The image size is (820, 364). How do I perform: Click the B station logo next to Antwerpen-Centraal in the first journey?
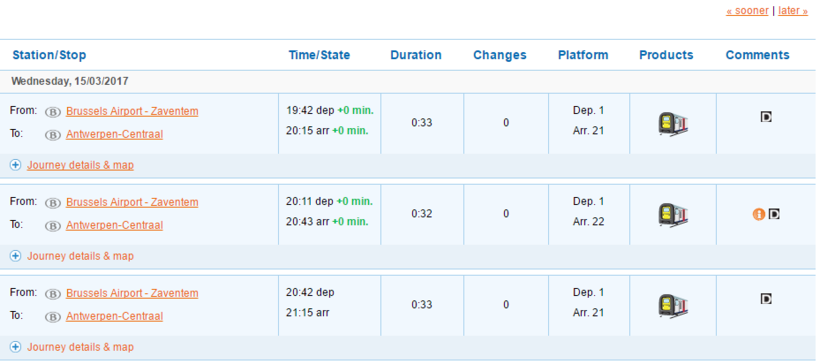53,135
